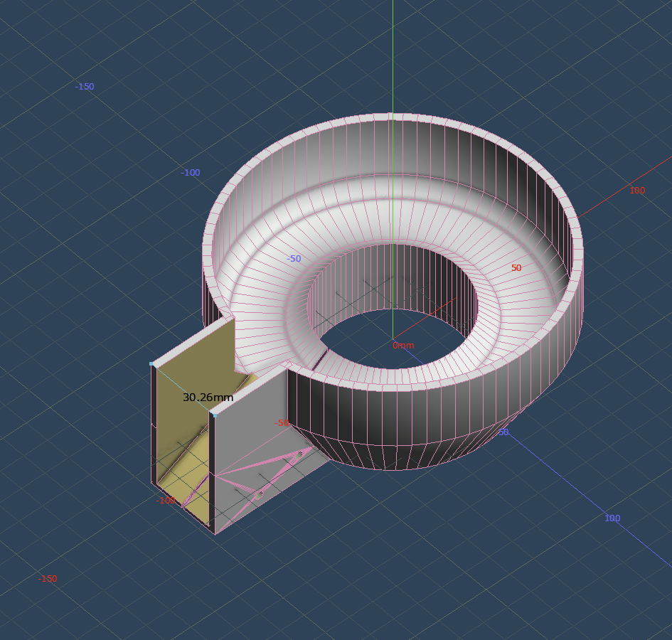Click the blue 100 label at lower right
This screenshot has width=672, height=640.
click(612, 518)
